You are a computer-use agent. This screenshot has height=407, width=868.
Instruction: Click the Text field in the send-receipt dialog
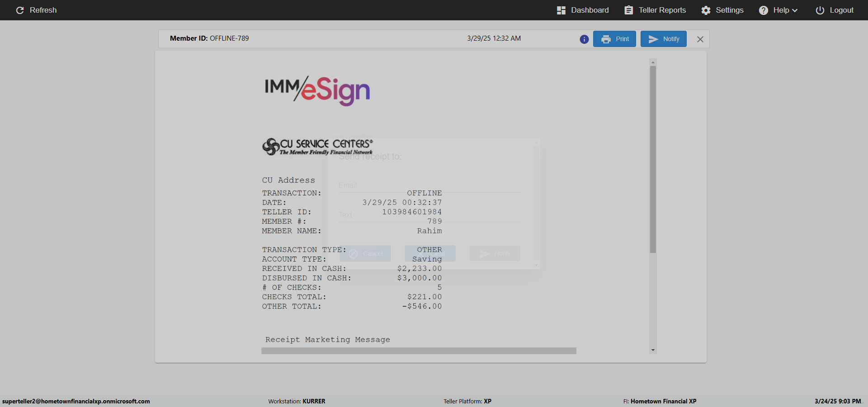430,215
